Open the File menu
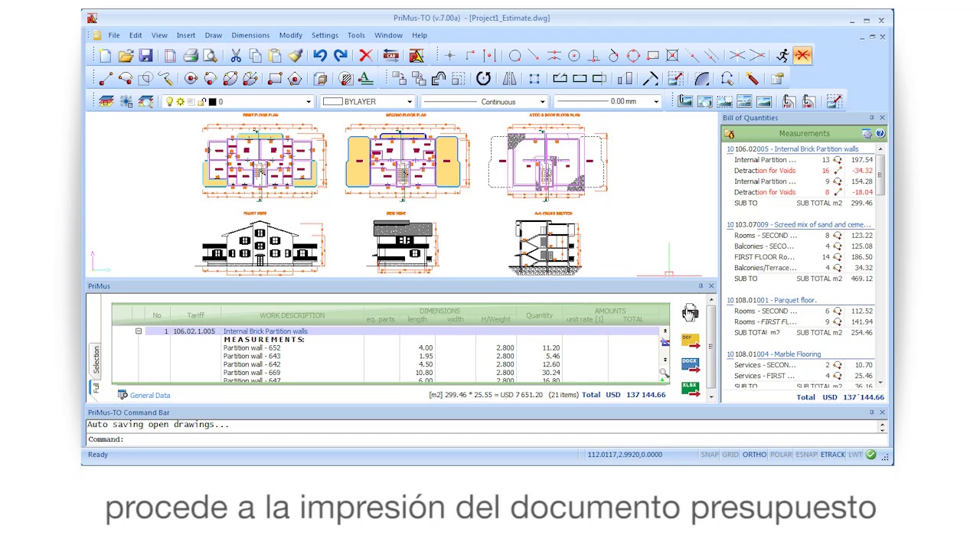980x551 pixels. point(113,35)
